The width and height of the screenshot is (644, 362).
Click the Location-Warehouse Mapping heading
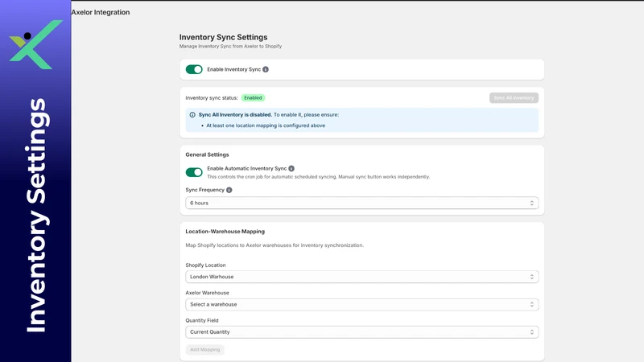click(225, 232)
